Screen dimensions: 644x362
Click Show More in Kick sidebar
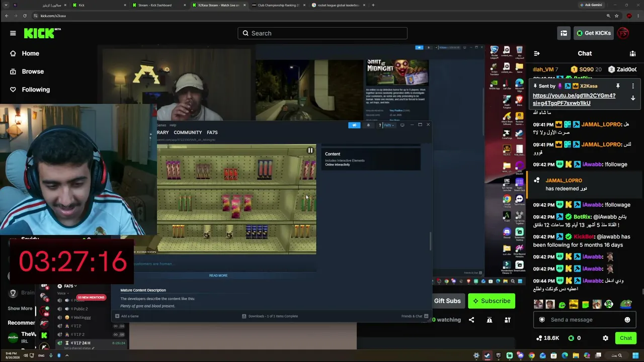click(x=20, y=308)
